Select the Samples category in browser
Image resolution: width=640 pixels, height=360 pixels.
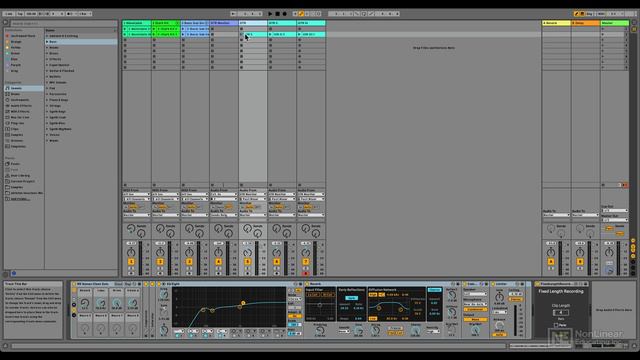pyautogui.click(x=24, y=135)
